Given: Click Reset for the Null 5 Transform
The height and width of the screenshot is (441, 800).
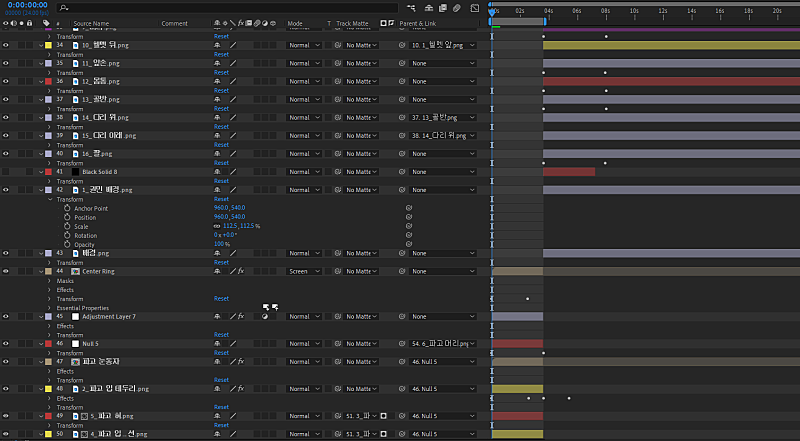Looking at the screenshot, I should click(x=221, y=353).
